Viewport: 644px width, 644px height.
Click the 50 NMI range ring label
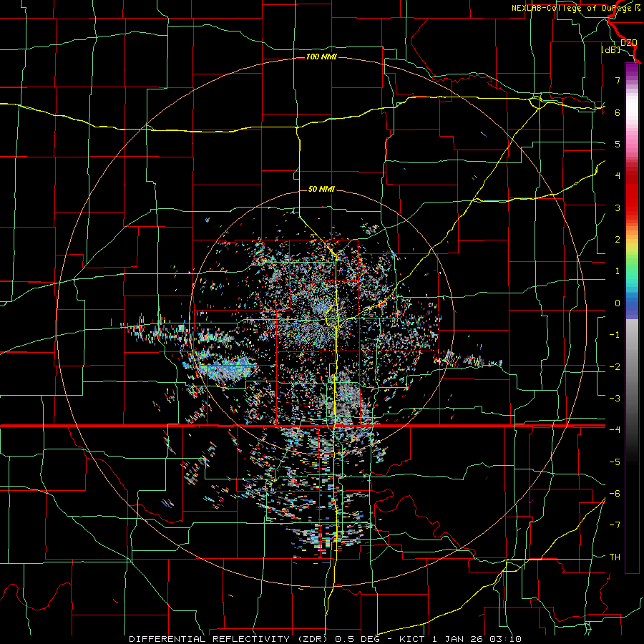(321, 189)
